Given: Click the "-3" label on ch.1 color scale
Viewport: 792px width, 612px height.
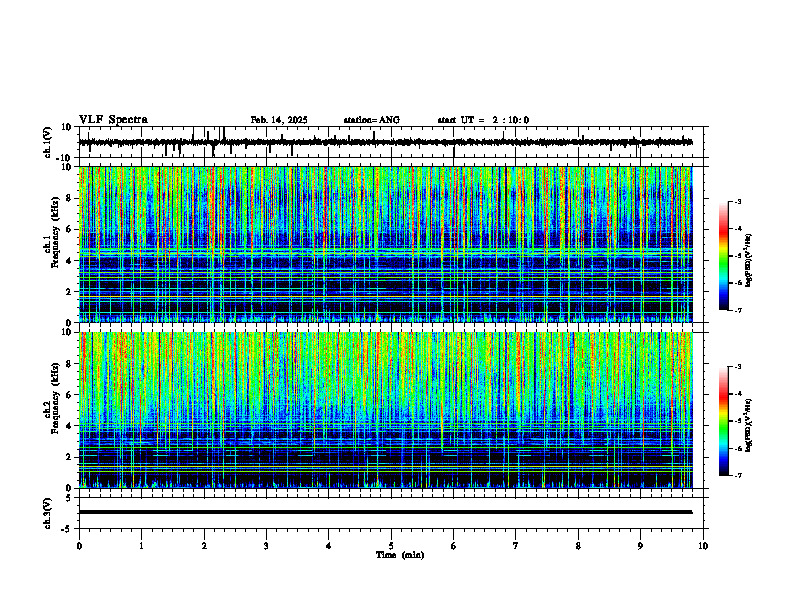Looking at the screenshot, I should (738, 201).
